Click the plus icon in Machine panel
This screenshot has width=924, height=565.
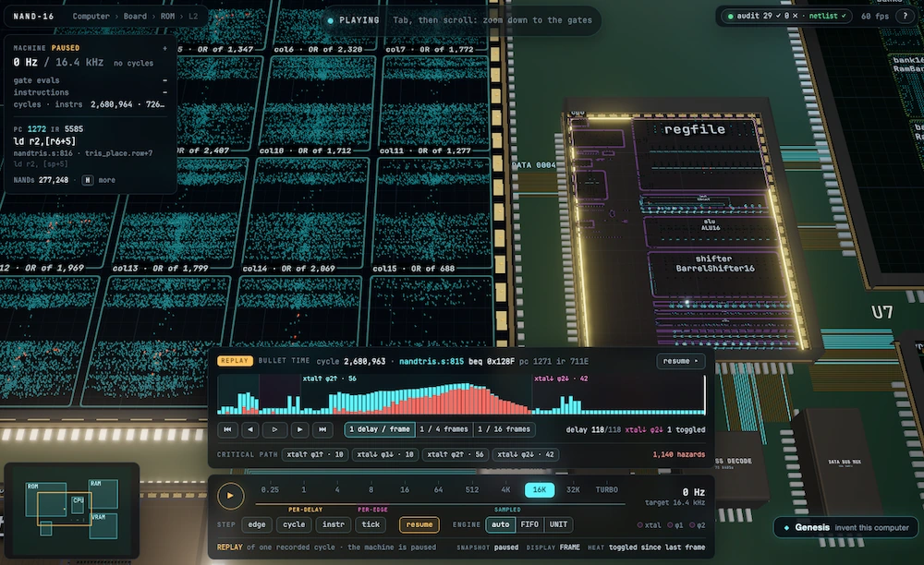coord(164,48)
